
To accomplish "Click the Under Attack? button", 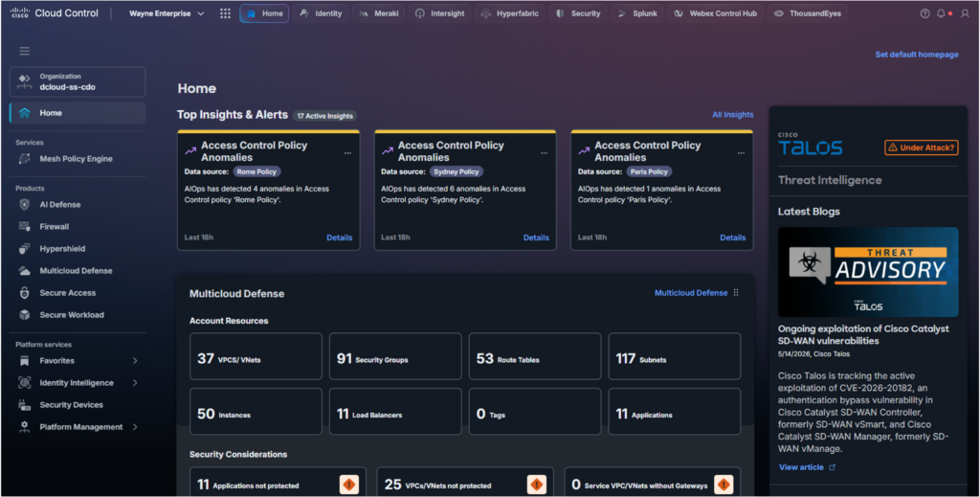I will [x=922, y=147].
